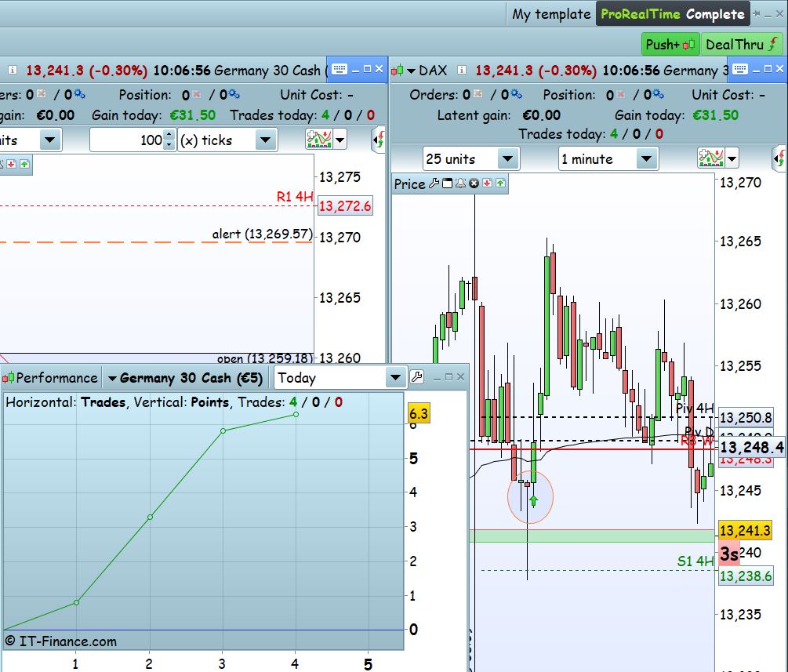Open Price settings wrench icon
This screenshot has height=672, width=788.
pyautogui.click(x=434, y=183)
